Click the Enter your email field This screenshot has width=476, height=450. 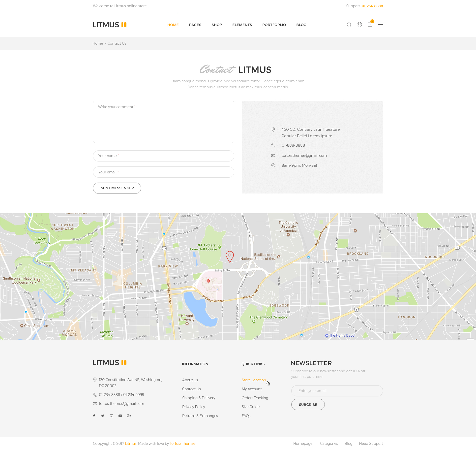click(x=337, y=390)
